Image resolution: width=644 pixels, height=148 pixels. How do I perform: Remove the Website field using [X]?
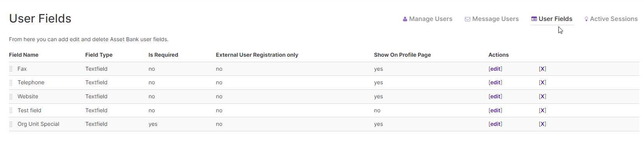[542, 96]
